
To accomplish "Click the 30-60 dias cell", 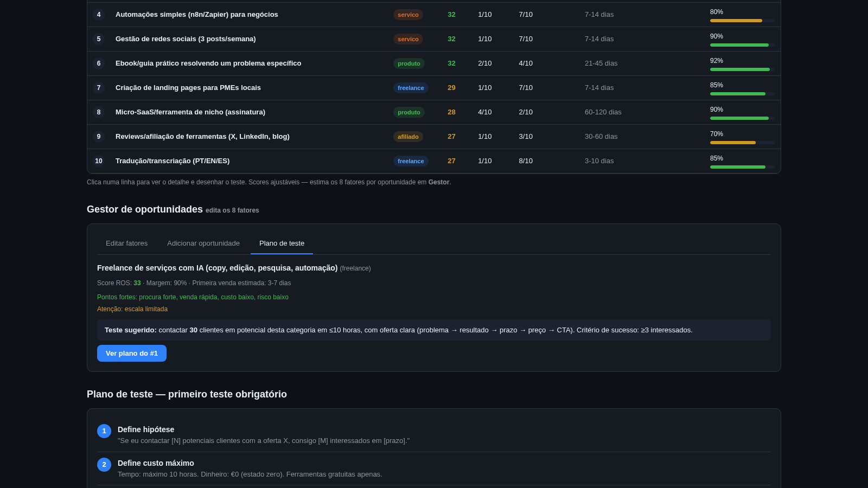I will [x=601, y=137].
